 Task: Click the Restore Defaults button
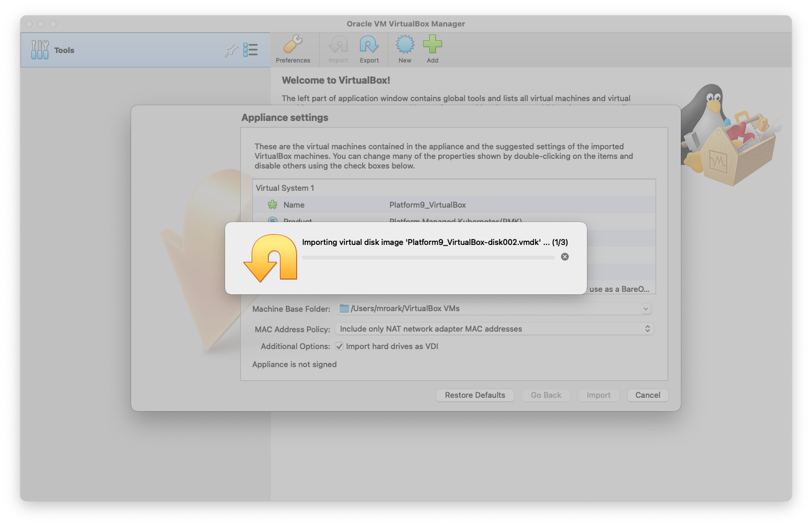coord(475,395)
